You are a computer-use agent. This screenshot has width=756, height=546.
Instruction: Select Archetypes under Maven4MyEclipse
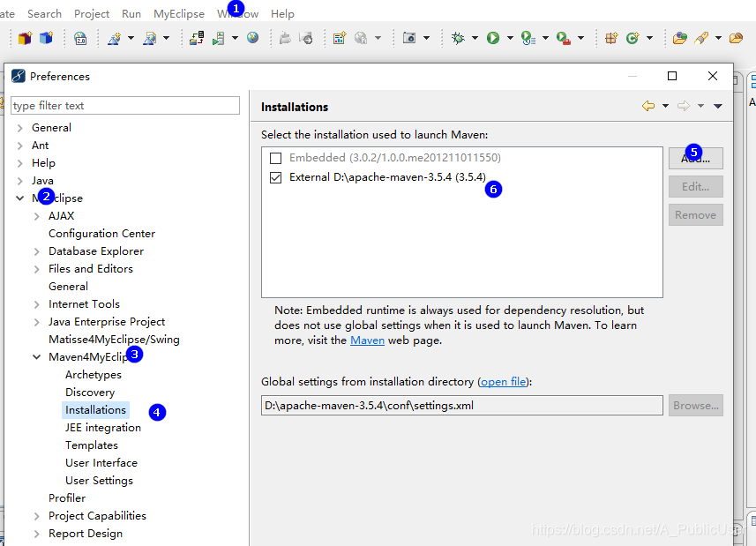pyautogui.click(x=93, y=375)
